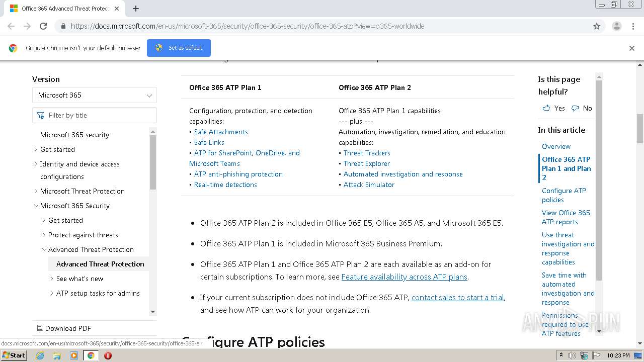The image size is (644, 362).
Task: Expand the Protect against threats node
Action: pos(43,235)
